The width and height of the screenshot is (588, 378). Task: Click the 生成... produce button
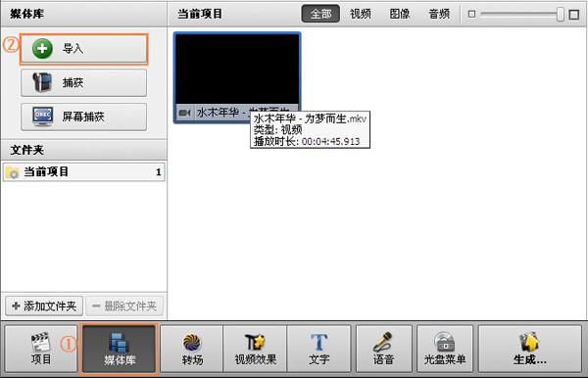(x=530, y=349)
